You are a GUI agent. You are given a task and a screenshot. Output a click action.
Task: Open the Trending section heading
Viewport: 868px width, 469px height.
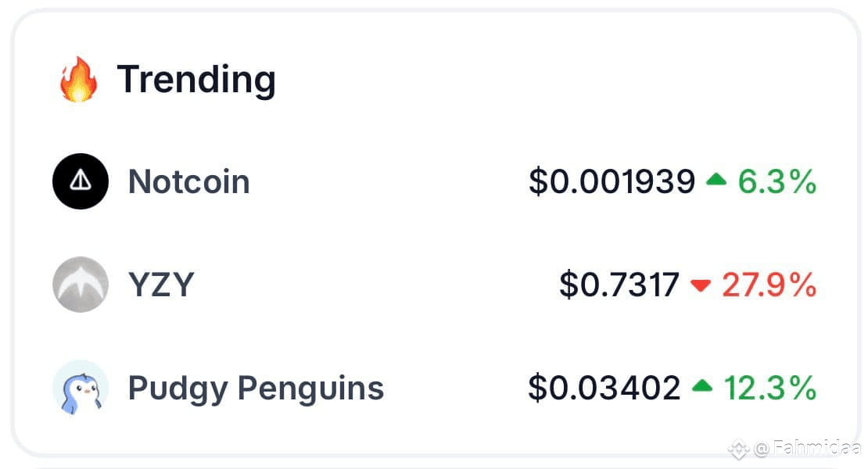[x=196, y=81]
